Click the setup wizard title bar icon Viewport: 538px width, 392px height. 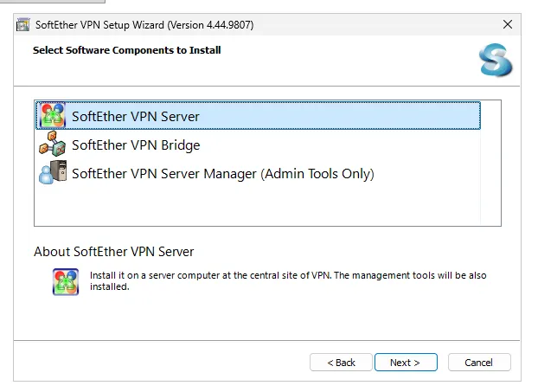[x=23, y=25]
